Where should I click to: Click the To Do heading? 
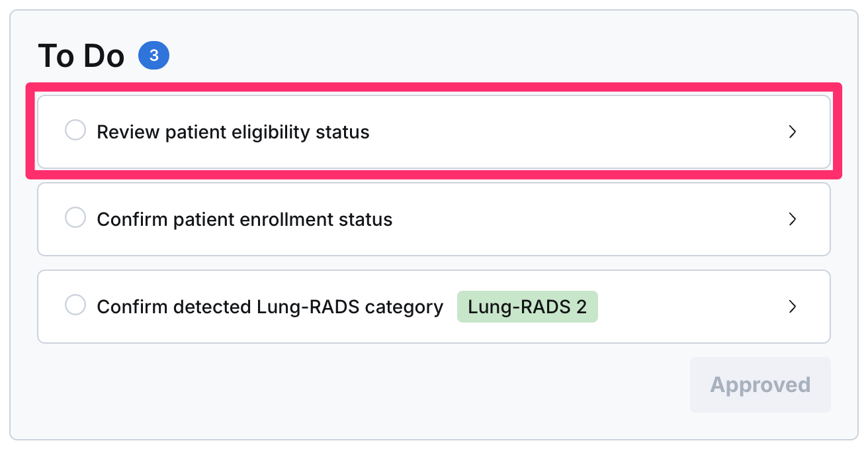pyautogui.click(x=81, y=56)
